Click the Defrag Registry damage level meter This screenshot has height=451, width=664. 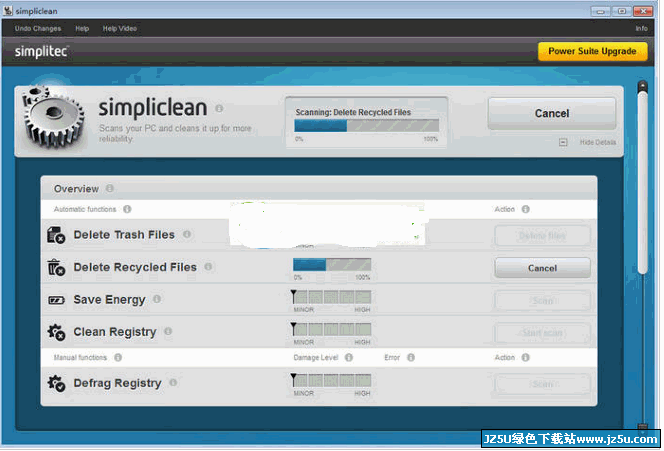click(x=332, y=380)
